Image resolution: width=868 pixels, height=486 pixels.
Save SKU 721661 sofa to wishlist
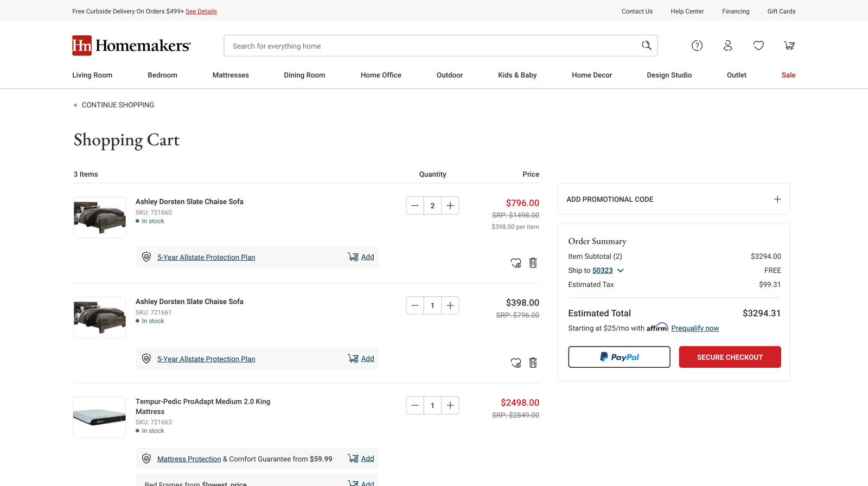click(x=516, y=363)
